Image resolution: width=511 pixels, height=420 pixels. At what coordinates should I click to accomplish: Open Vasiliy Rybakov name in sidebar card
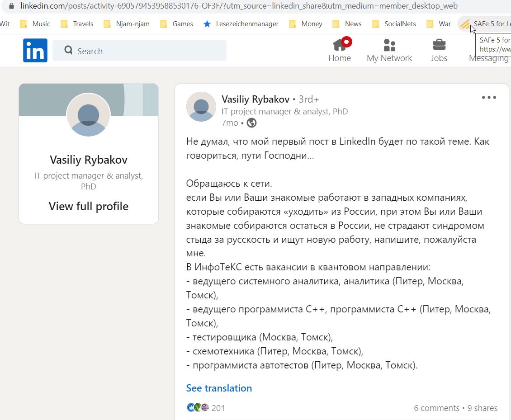pos(89,160)
